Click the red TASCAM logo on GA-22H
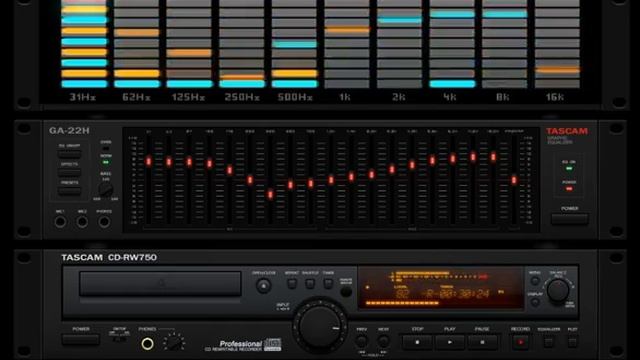The height and width of the screenshot is (360, 640). pyautogui.click(x=567, y=131)
